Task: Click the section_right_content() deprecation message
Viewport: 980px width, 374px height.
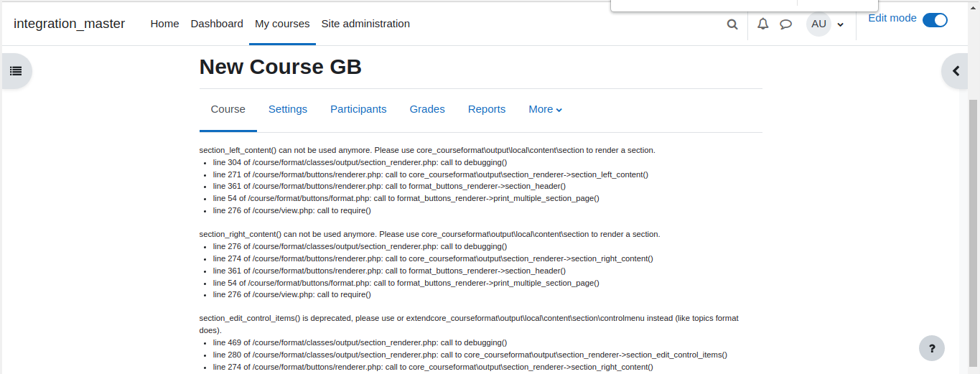Action: coord(429,234)
